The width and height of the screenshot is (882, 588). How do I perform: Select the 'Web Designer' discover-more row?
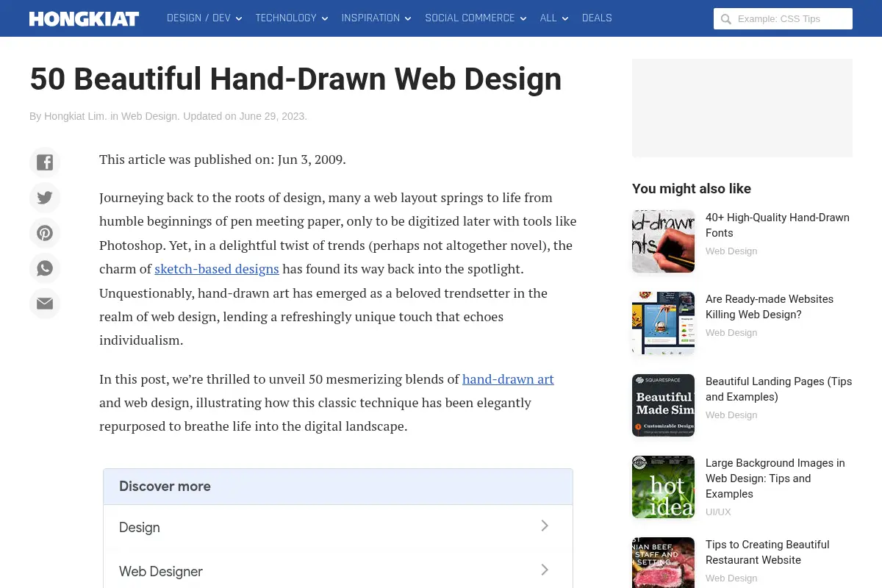[x=338, y=569]
